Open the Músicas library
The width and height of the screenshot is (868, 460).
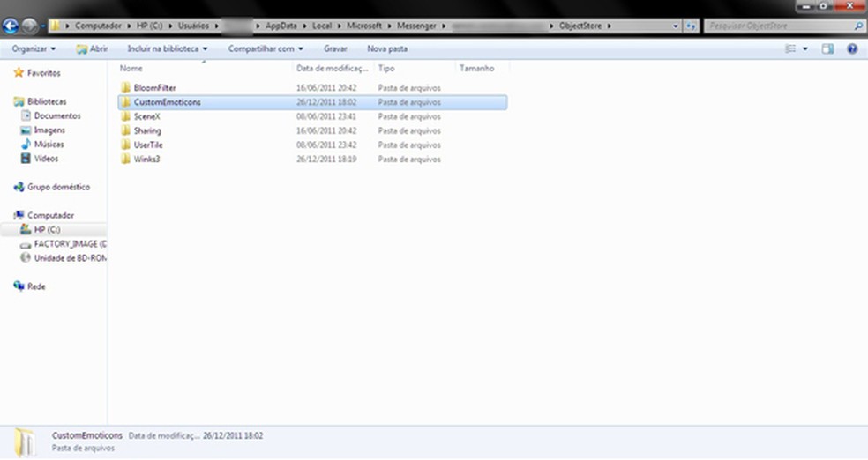coord(49,145)
